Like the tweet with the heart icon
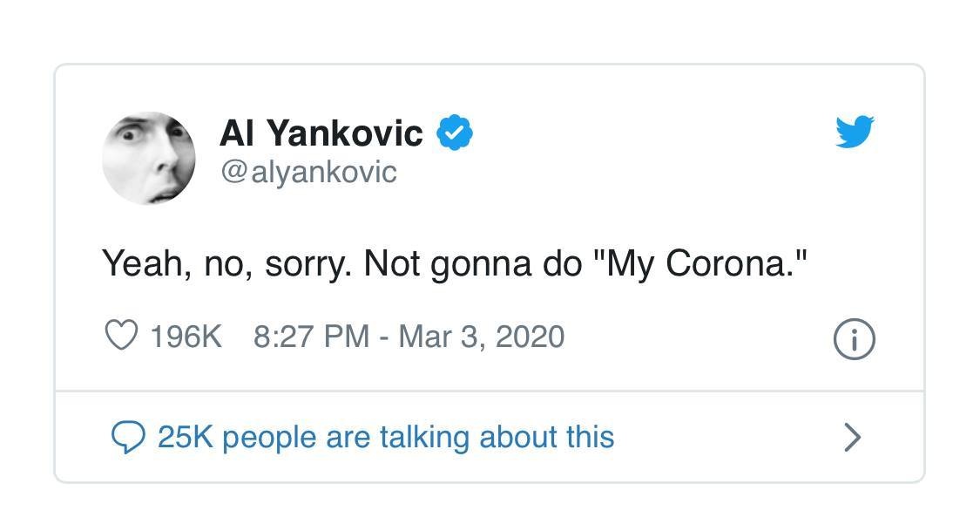Image resolution: width=980 pixels, height=531 pixels. (x=121, y=336)
